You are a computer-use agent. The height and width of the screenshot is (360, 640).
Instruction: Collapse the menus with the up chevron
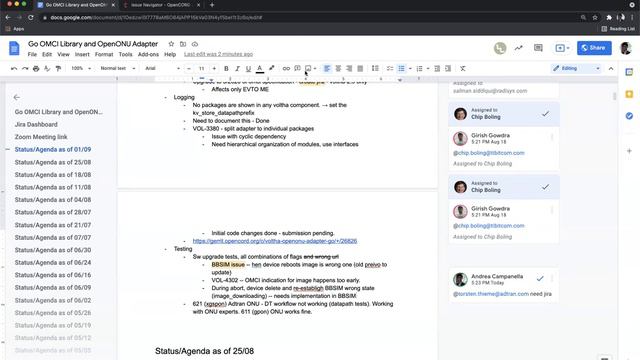pos(611,69)
